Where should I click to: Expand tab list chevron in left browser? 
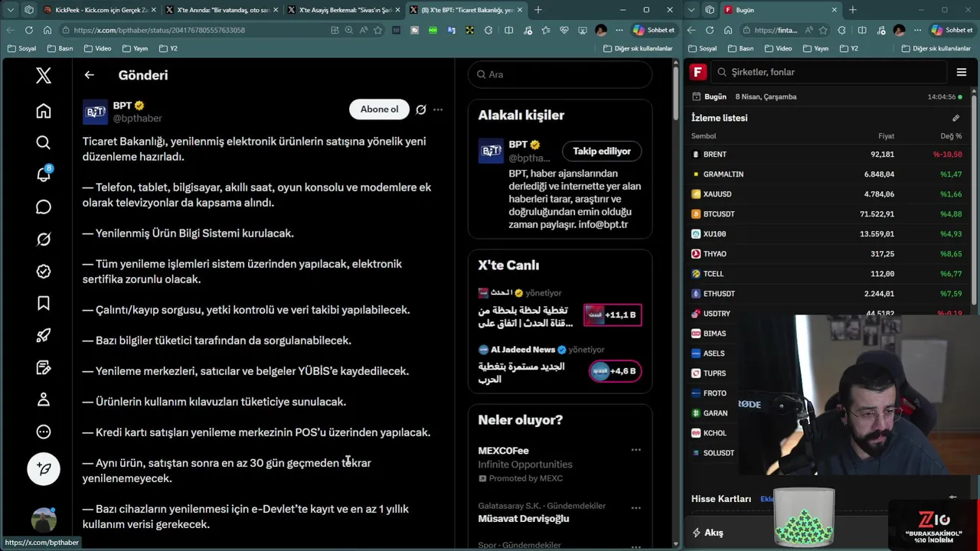11,10
